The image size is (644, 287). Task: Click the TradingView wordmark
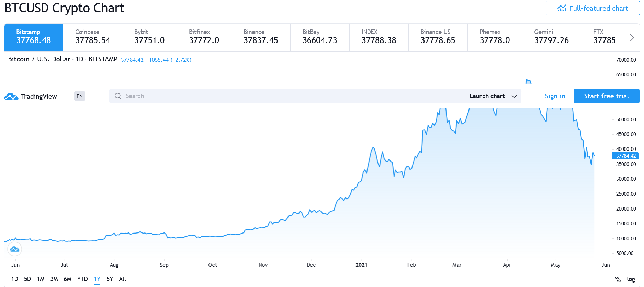coord(39,96)
